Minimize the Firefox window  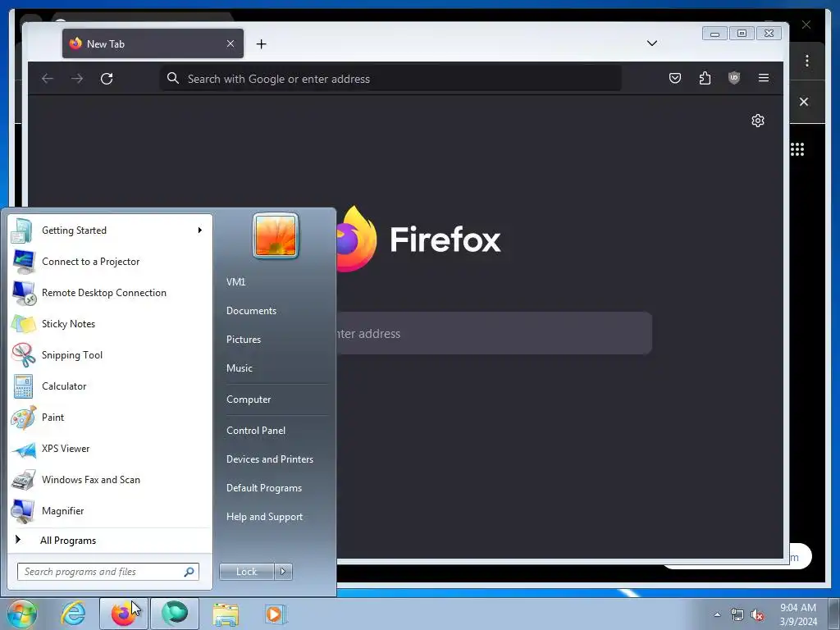pos(714,33)
